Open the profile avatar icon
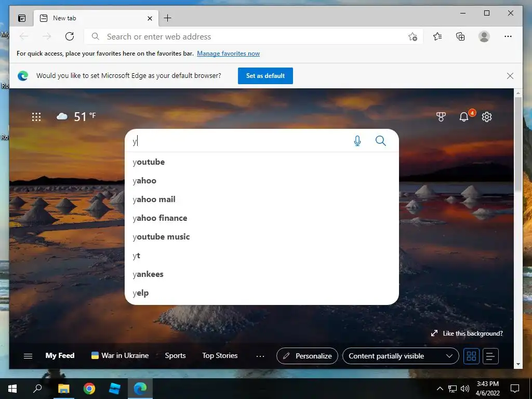Viewport: 532px width, 399px height. pos(484,36)
